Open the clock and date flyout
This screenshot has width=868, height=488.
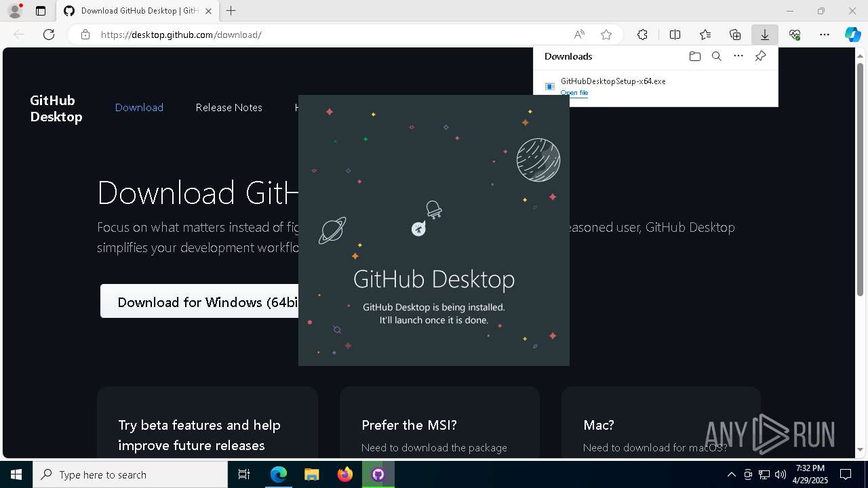[810, 474]
